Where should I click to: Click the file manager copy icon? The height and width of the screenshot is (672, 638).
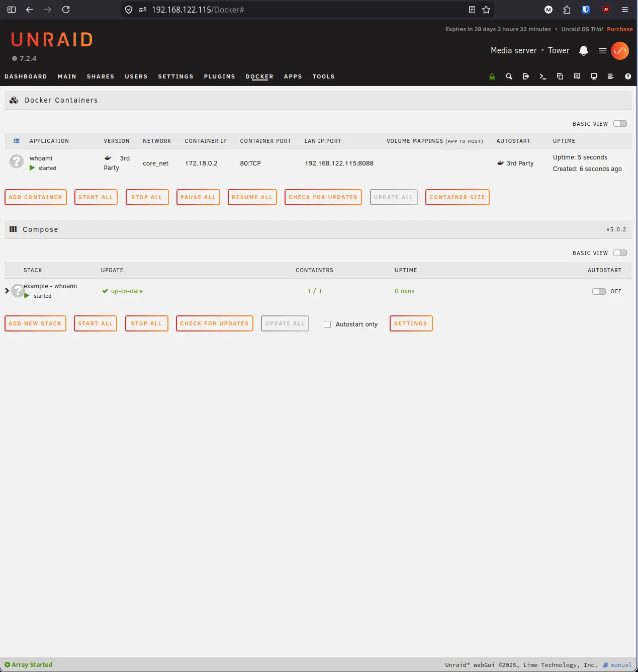pyautogui.click(x=560, y=76)
